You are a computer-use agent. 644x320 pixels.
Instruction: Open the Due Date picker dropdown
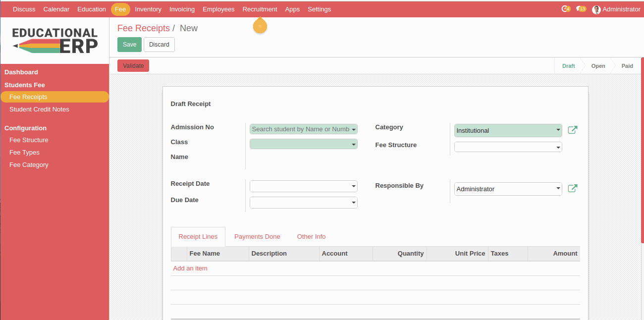(354, 203)
